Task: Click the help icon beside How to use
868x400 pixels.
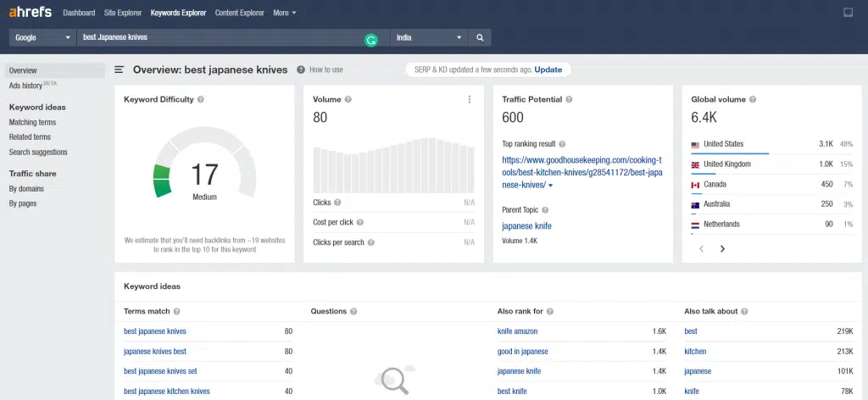Action: click(x=301, y=69)
